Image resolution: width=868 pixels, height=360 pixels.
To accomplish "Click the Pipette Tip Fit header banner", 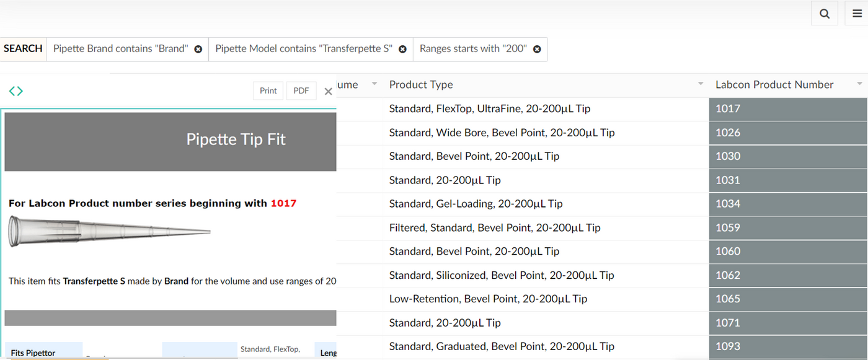I will (170, 141).
